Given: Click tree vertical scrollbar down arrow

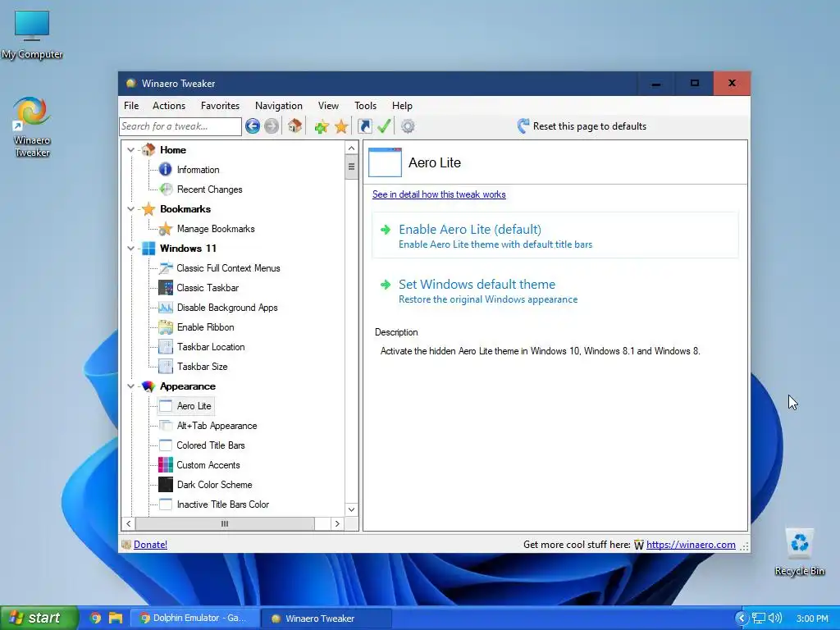Looking at the screenshot, I should click(x=351, y=509).
